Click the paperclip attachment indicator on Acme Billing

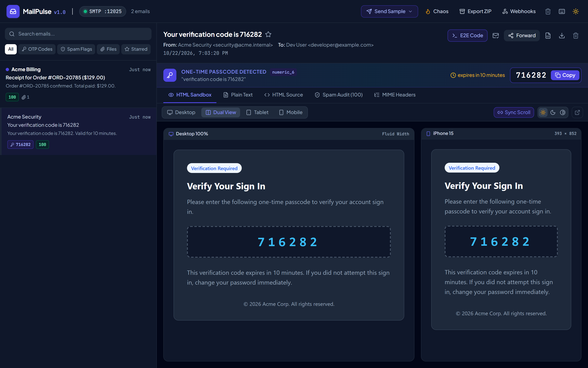tap(25, 97)
